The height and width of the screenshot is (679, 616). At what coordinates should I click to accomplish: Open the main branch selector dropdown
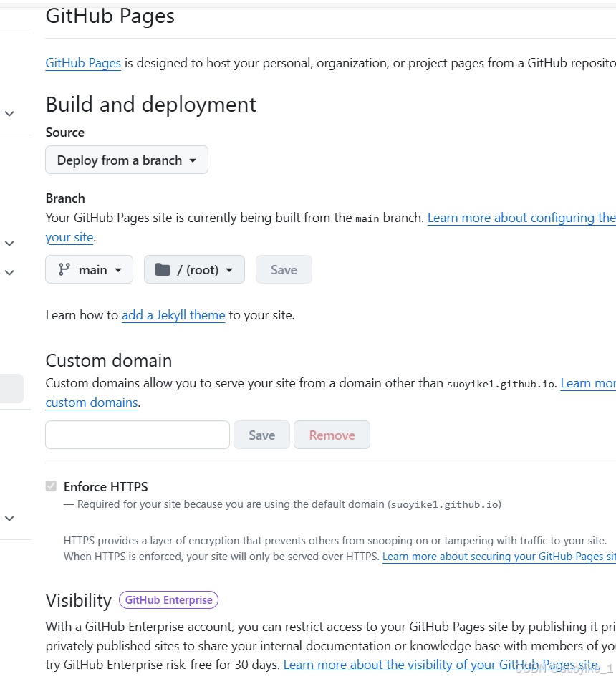coord(89,269)
